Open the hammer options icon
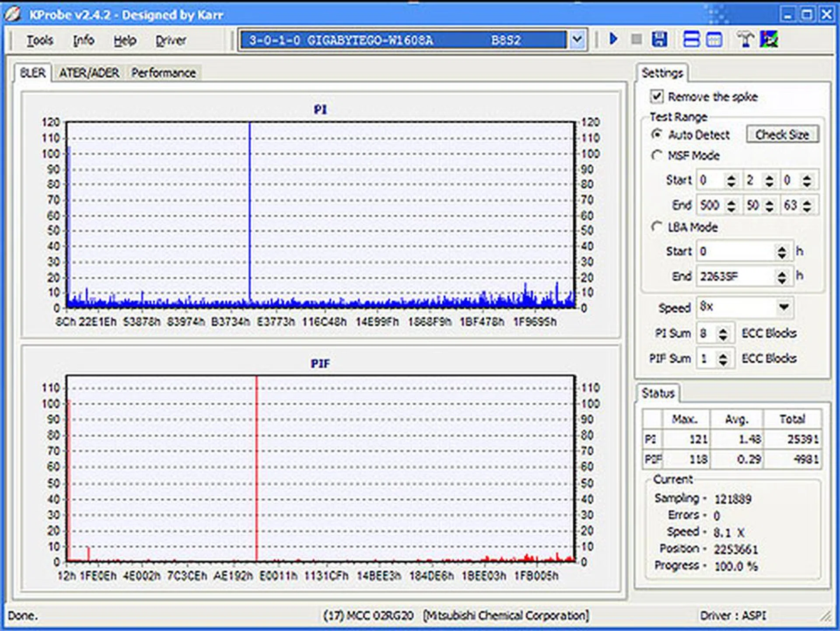The width and height of the screenshot is (840, 631). 745,40
